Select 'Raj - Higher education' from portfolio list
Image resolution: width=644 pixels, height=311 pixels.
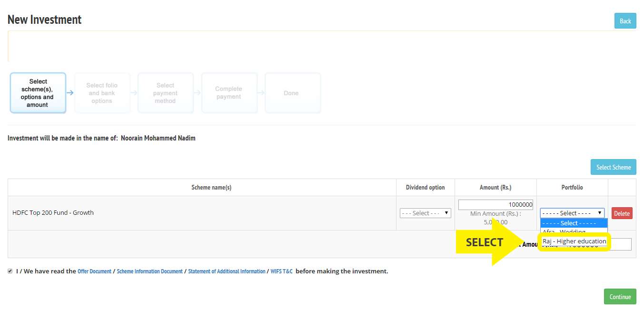pyautogui.click(x=574, y=241)
